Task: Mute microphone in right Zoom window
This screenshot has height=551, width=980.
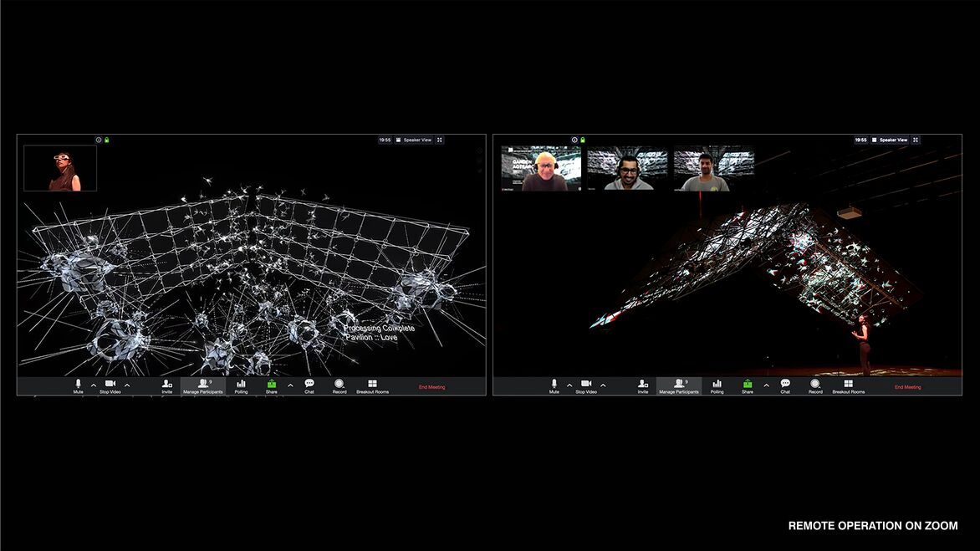Action: click(x=554, y=385)
